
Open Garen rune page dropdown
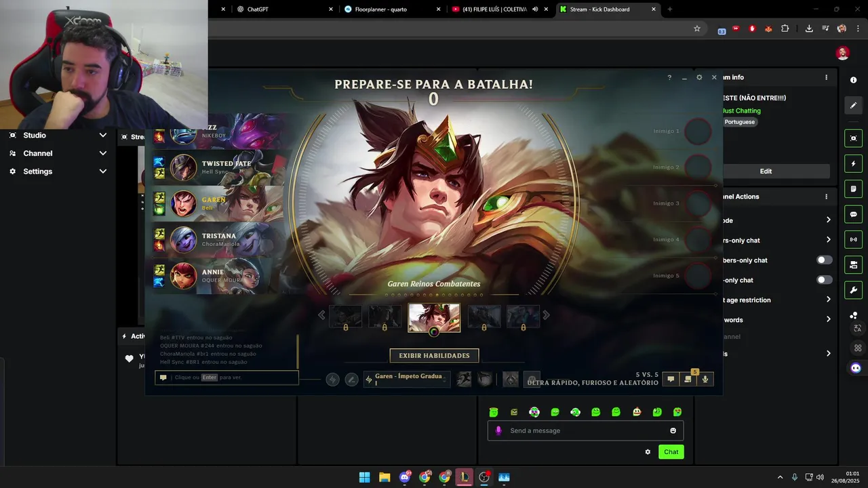[x=406, y=380]
